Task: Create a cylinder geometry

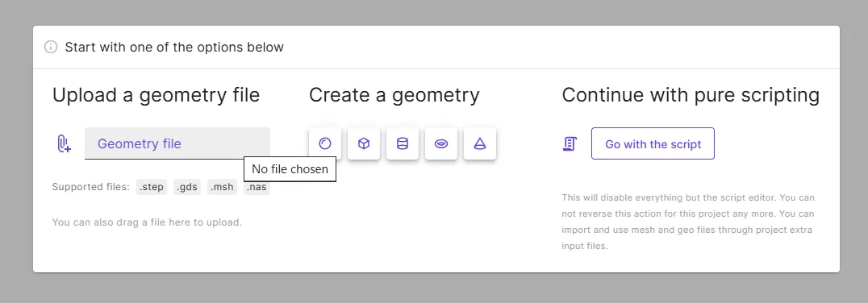Action: 403,143
